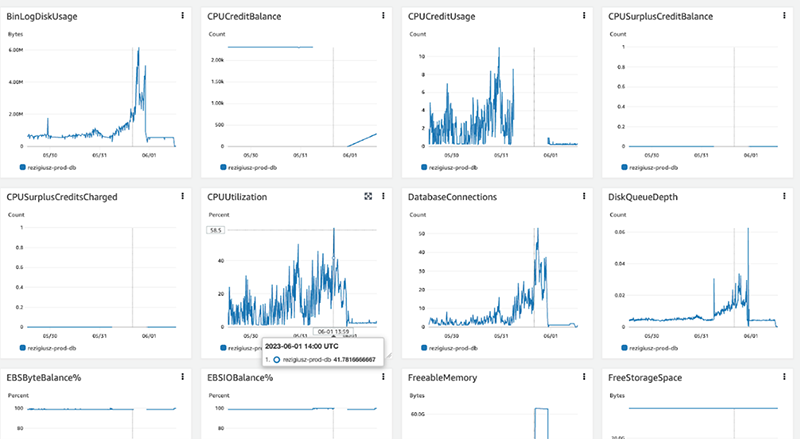Open the CPUCreditUsage widget options menu
The height and width of the screenshot is (439, 800).
(x=584, y=16)
